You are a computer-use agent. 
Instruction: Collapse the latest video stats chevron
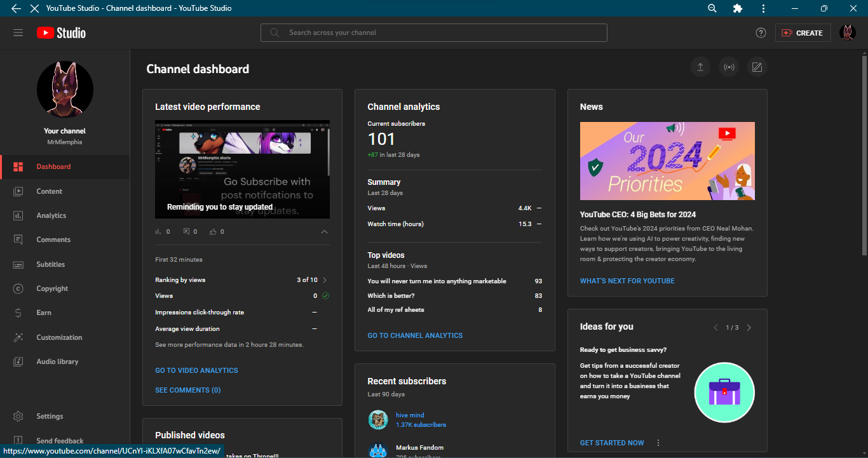(324, 232)
